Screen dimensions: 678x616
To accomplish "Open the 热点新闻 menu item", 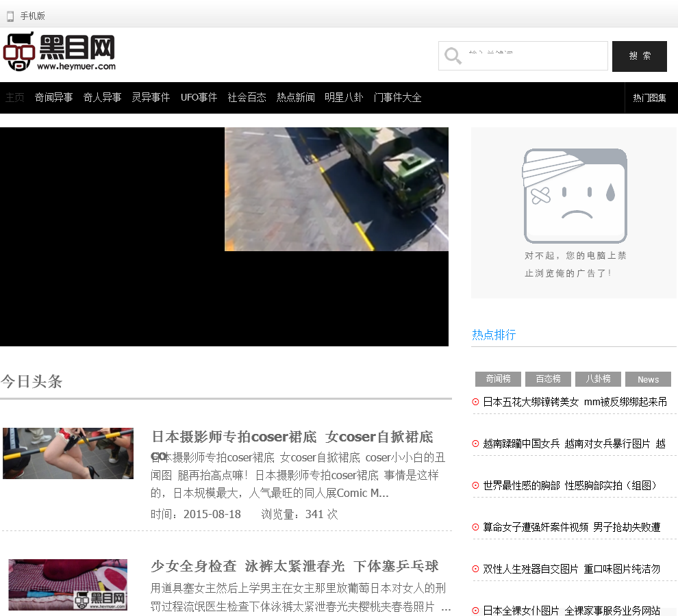I will (x=296, y=98).
